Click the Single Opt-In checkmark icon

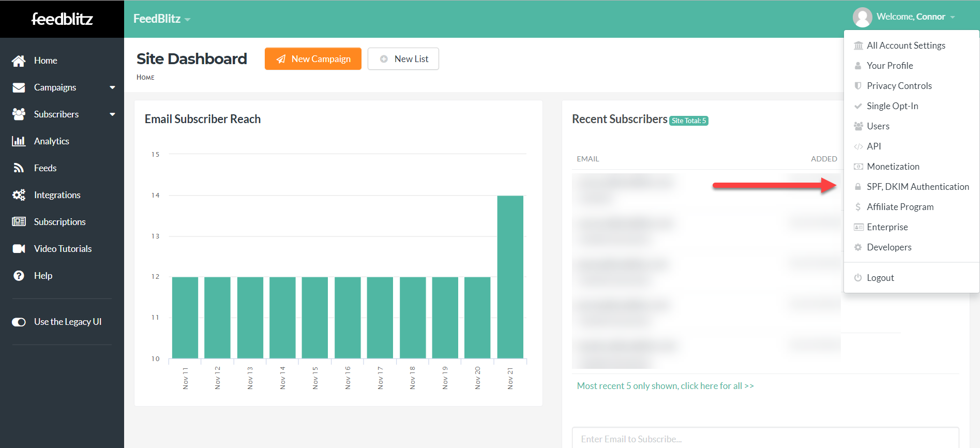click(x=858, y=106)
